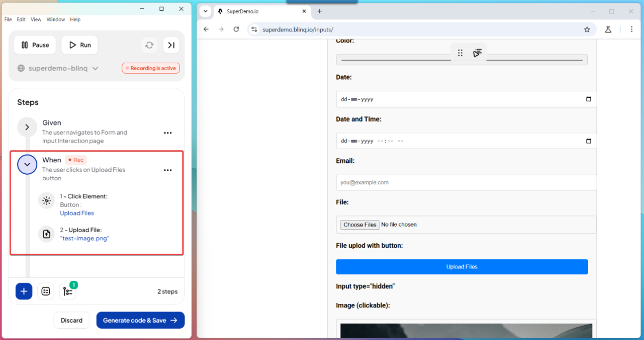Image resolution: width=644 pixels, height=340 pixels.
Task: Expand the Given step
Action: [27, 127]
